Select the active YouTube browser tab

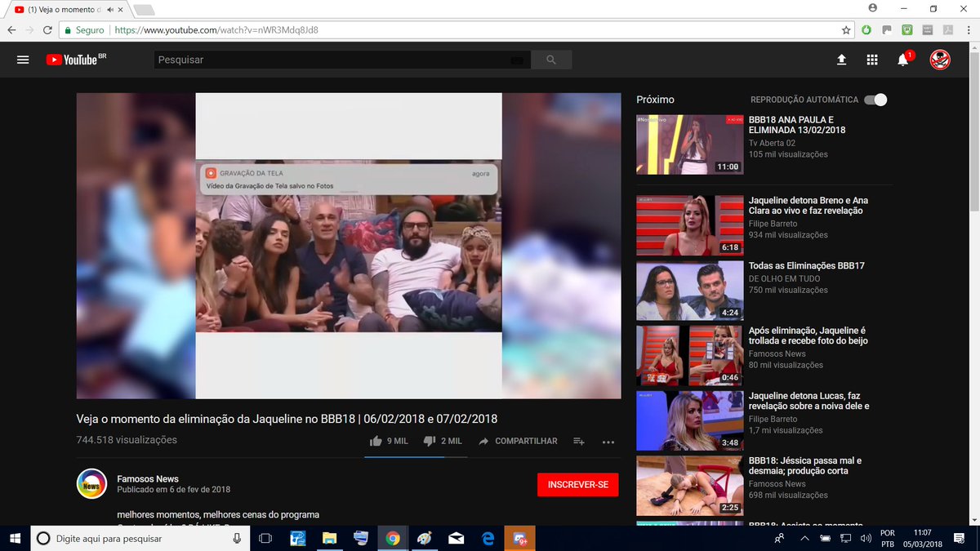point(69,9)
